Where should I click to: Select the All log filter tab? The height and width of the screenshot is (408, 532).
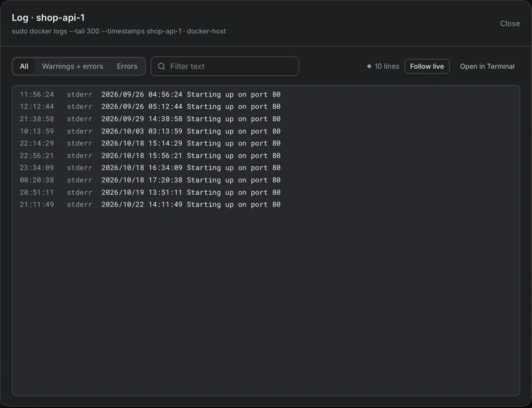point(24,67)
